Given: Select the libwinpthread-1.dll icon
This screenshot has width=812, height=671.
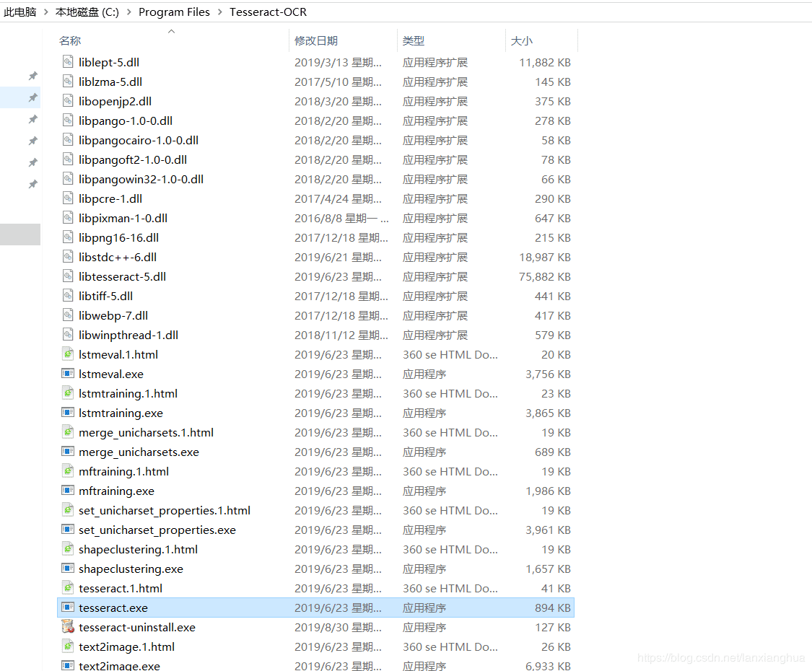Looking at the screenshot, I should click(x=68, y=335).
